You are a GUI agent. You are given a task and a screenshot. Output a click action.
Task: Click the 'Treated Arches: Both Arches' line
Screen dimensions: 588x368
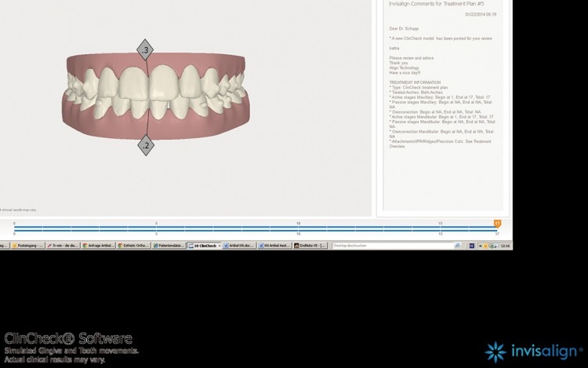coord(416,93)
